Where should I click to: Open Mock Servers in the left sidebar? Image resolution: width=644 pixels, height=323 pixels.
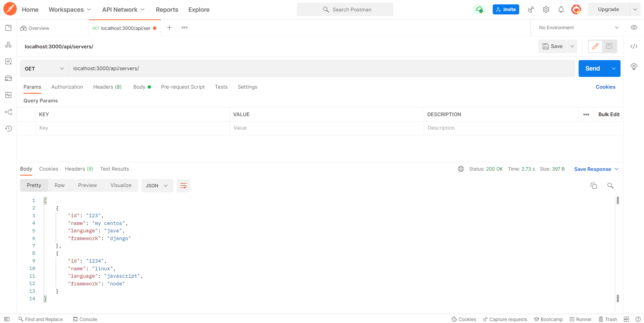(x=8, y=78)
